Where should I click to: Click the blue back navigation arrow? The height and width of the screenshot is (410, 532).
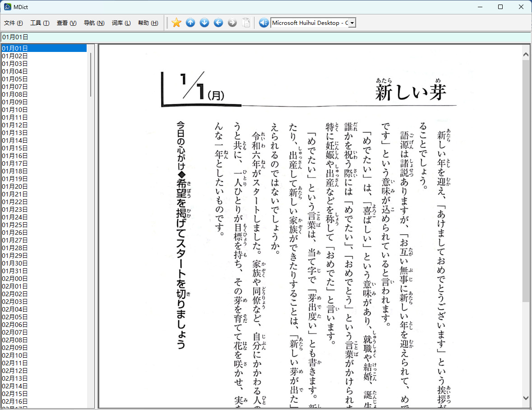pos(218,23)
